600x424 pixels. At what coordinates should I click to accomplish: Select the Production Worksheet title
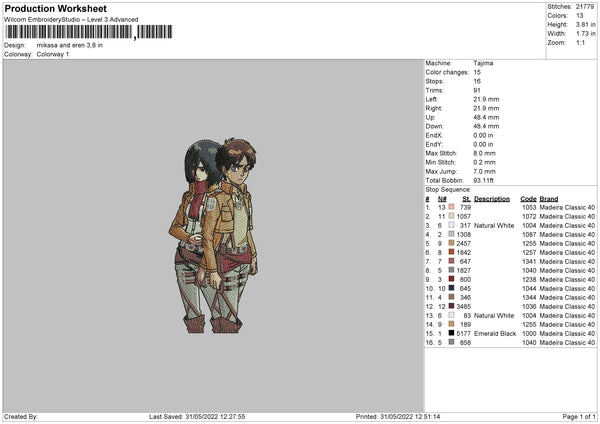(55, 8)
